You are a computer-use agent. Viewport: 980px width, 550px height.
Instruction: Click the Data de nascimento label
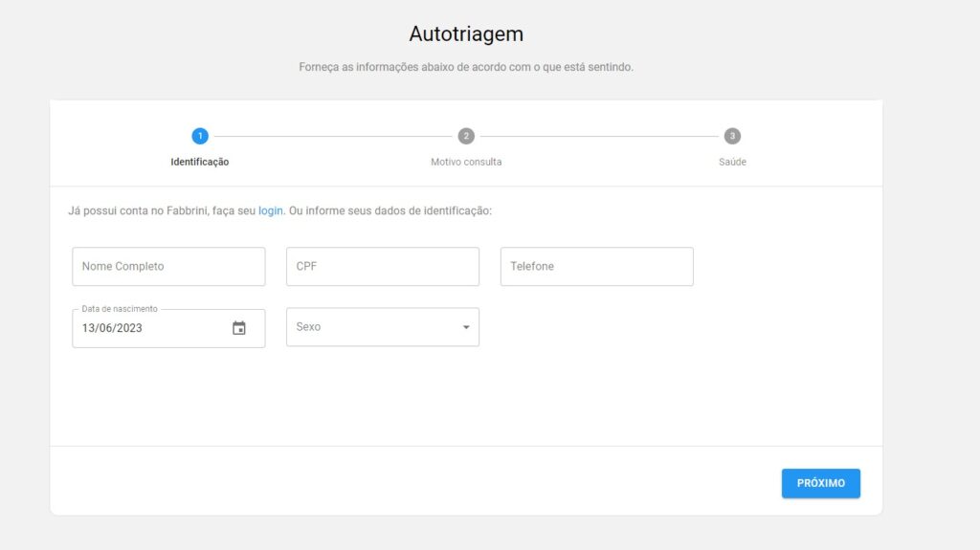(120, 309)
